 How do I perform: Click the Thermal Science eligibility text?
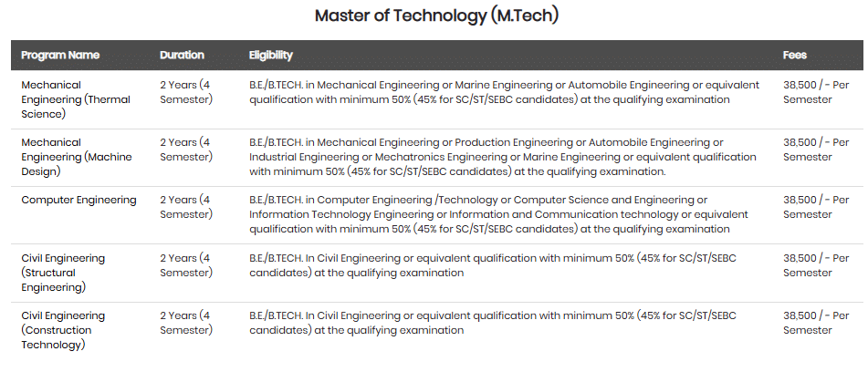[x=504, y=92]
